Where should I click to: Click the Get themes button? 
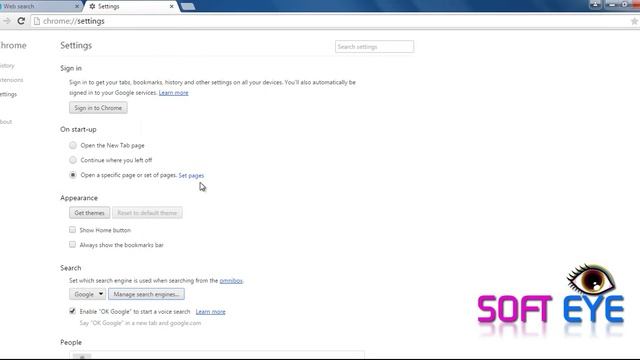[x=89, y=213]
